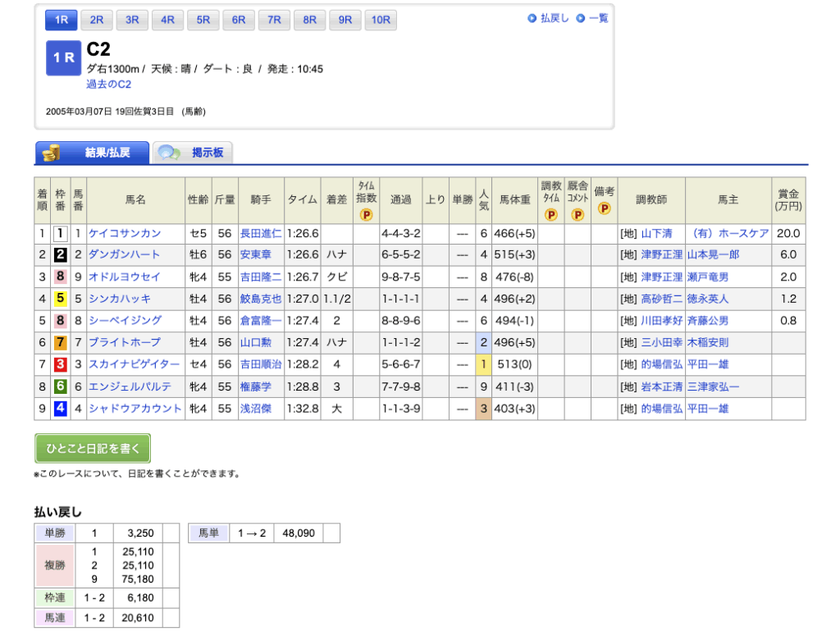The width and height of the screenshot is (840, 636).
Task: Open jockey 権藤学 profile
Action: pyautogui.click(x=256, y=387)
